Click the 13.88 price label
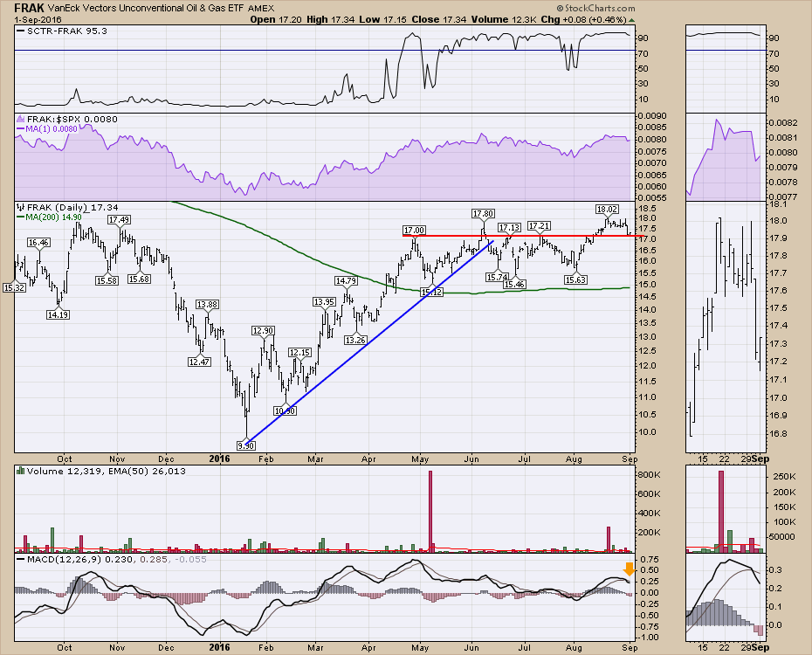Viewport: 812px width, 655px height. [x=207, y=305]
